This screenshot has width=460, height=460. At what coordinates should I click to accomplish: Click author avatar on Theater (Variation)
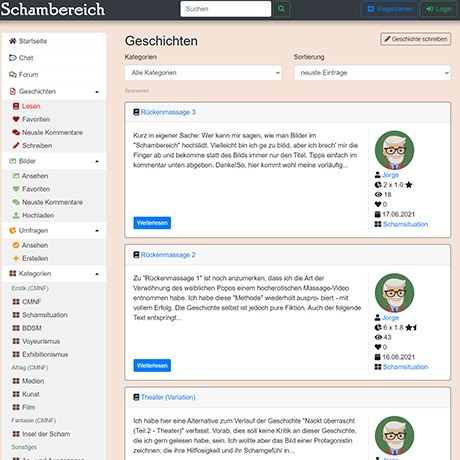394,436
